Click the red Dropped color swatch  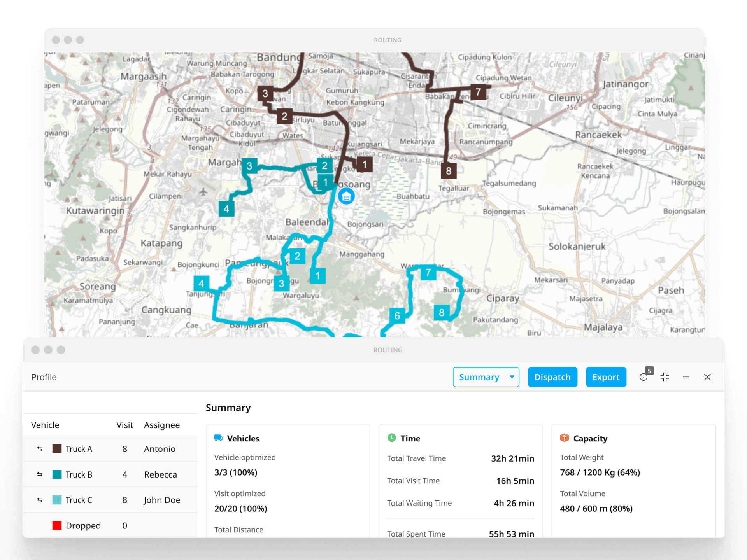click(x=57, y=525)
